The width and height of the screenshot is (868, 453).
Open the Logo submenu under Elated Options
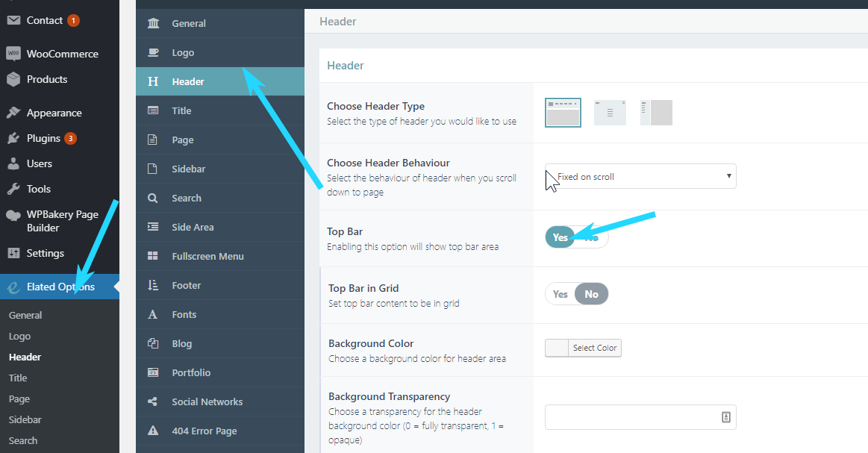point(19,336)
